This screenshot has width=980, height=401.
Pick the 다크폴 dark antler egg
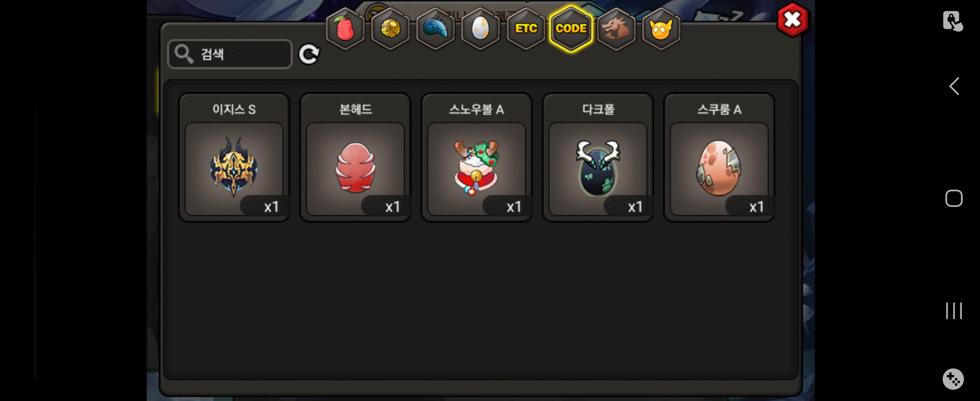(598, 157)
